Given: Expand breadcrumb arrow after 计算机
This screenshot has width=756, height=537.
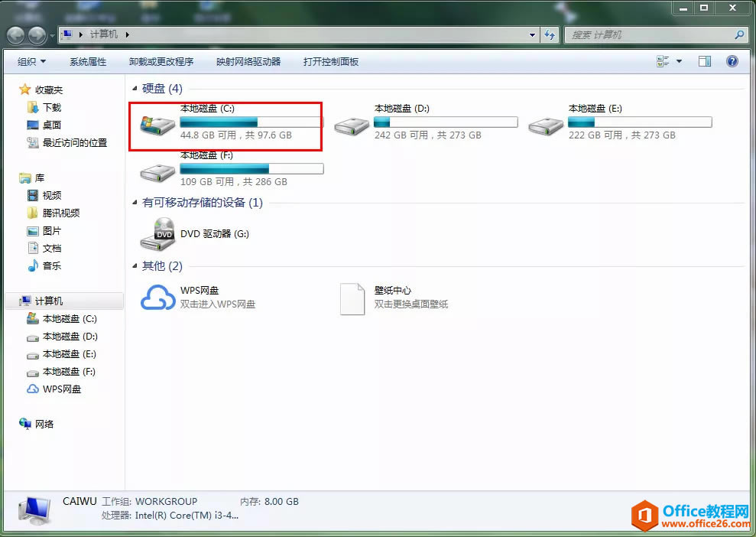Looking at the screenshot, I should click(128, 34).
